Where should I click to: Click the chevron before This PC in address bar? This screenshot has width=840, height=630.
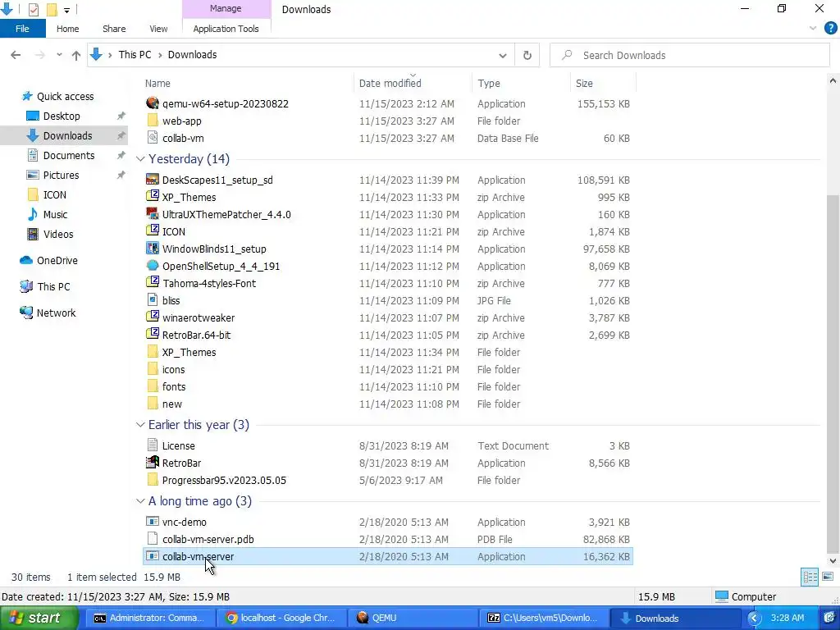110,55
